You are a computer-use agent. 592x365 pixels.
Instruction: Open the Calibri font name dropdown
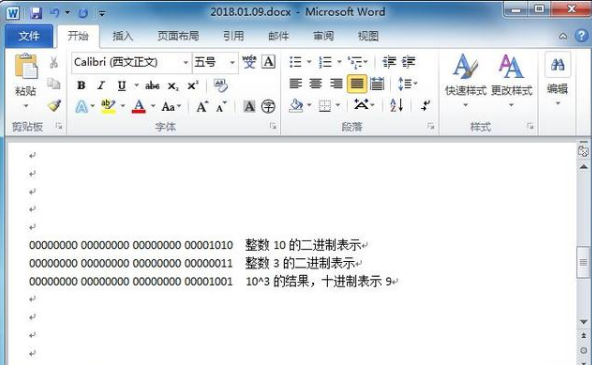point(185,62)
